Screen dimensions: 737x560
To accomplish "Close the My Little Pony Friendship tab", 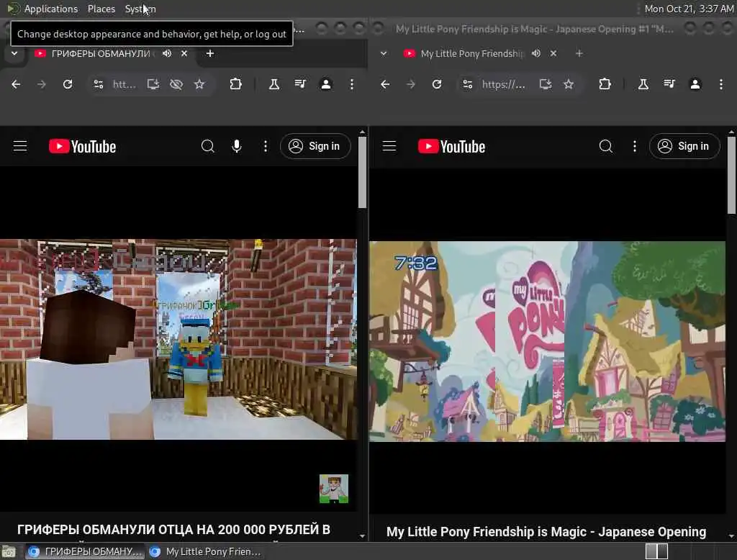I will tap(553, 53).
